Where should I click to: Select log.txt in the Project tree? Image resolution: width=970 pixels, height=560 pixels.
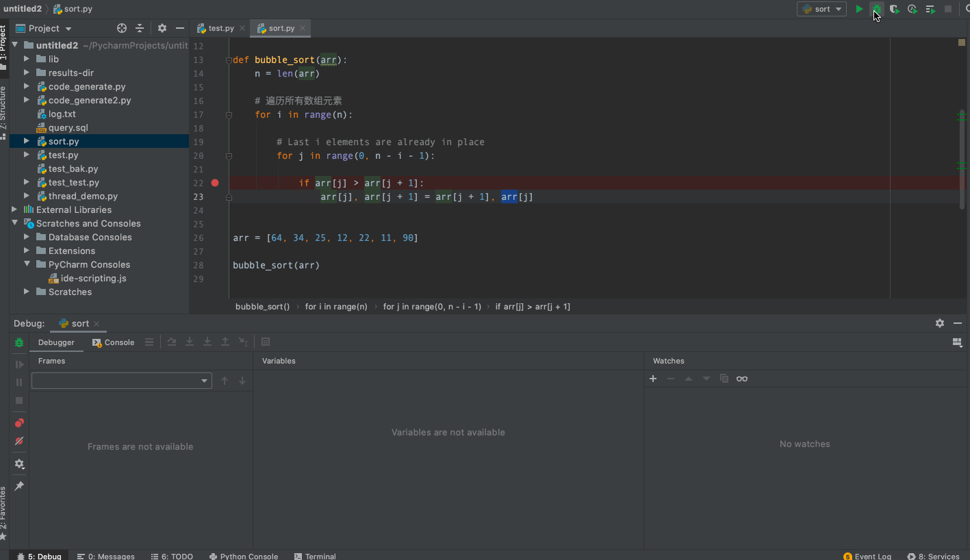62,114
